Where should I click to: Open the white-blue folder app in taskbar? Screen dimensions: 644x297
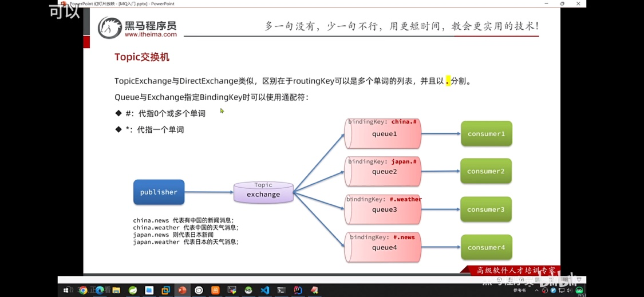pos(149,290)
